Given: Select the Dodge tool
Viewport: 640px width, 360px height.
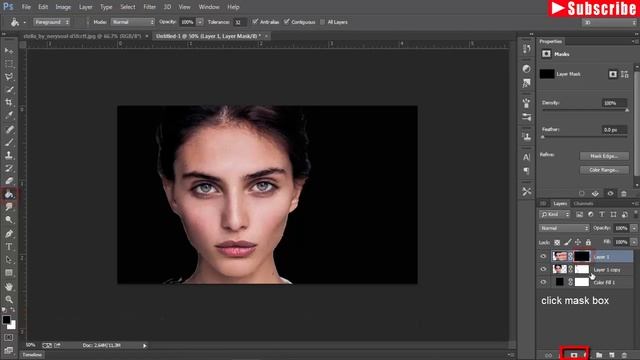Looking at the screenshot, I should point(9,220).
